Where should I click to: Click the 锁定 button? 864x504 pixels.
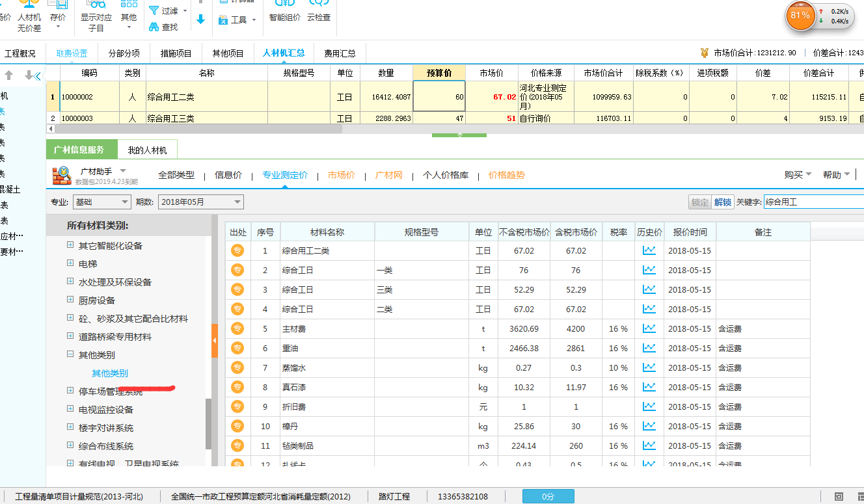tap(700, 202)
